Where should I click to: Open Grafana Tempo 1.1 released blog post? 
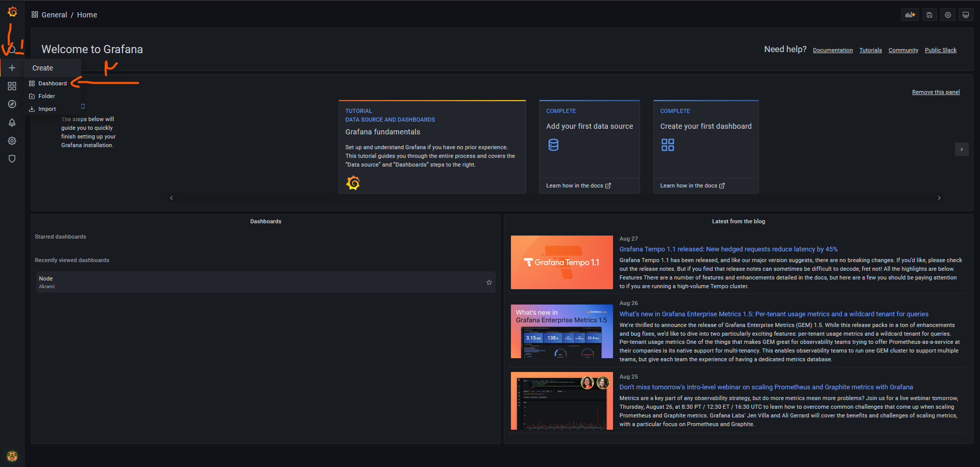pyautogui.click(x=728, y=249)
